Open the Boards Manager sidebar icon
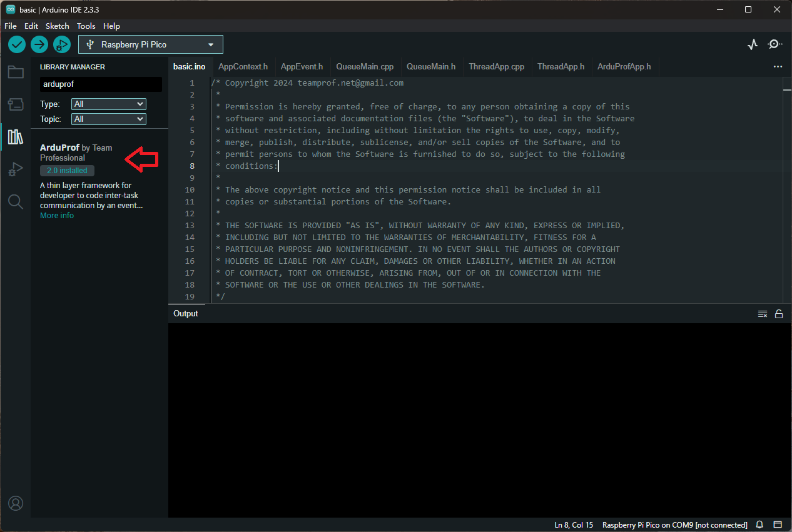 (16, 104)
